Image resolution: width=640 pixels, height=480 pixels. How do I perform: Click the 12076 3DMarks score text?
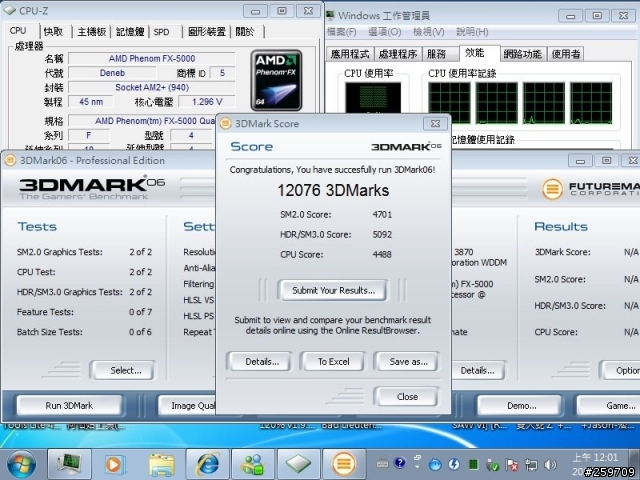(x=333, y=191)
